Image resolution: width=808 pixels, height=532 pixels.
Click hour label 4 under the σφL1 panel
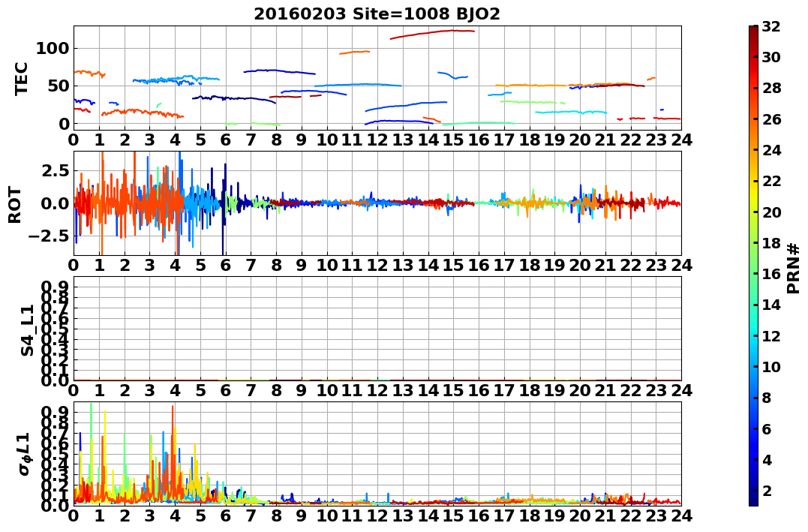click(176, 515)
